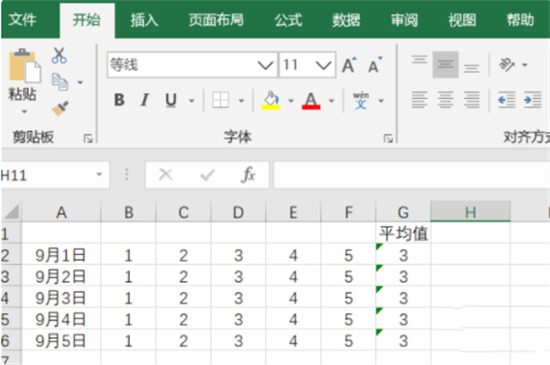The height and width of the screenshot is (365, 550).
Task: Open the font name dropdown
Action: pyautogui.click(x=265, y=65)
